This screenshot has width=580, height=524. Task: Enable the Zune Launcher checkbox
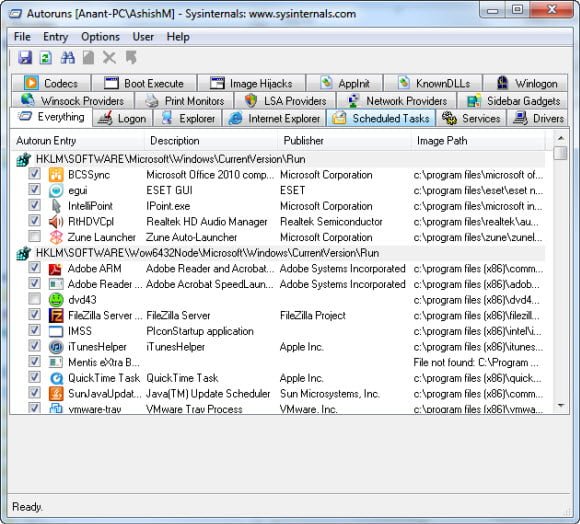point(34,236)
